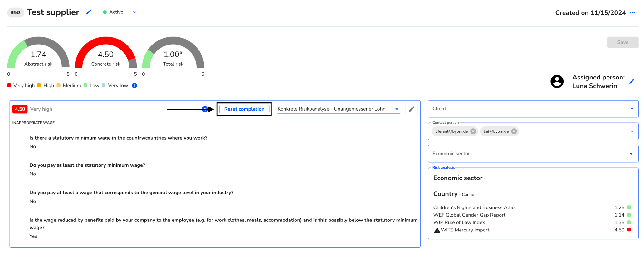Click the Abstract risk gauge
This screenshot has height=257, width=644.
click(x=38, y=52)
